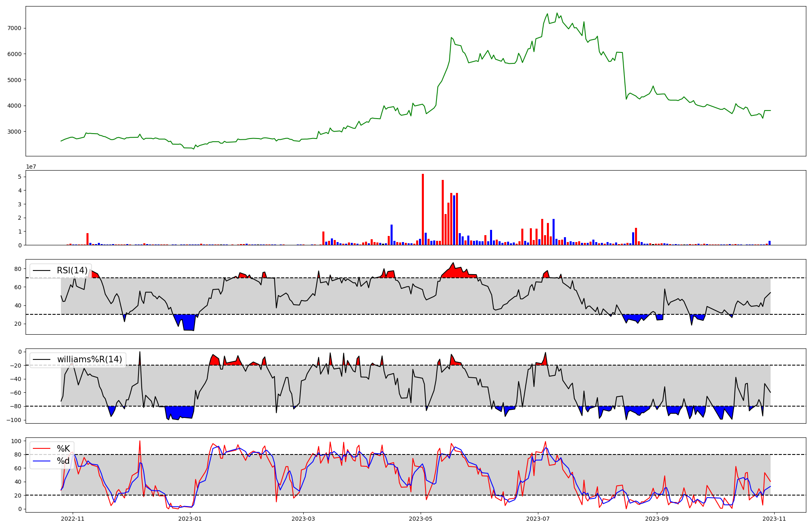Click the 80 tick on RSI axis
Screen dimensions: 812x528
click(x=18, y=269)
